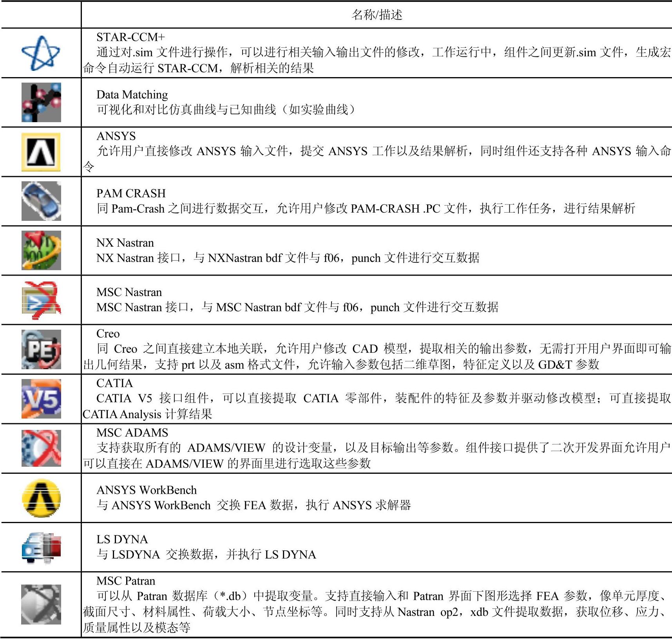Select the 'MSC Patran' component name
This screenshot has height=639, width=672.
pyautogui.click(x=126, y=581)
